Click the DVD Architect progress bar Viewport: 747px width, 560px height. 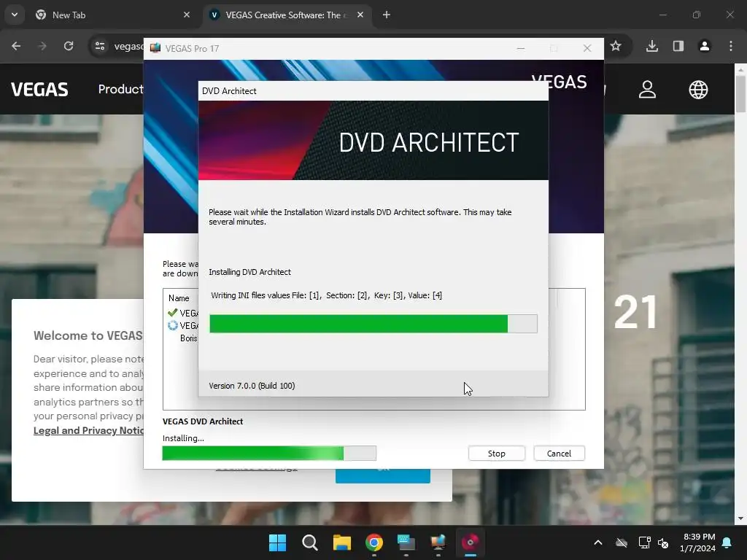373,324
